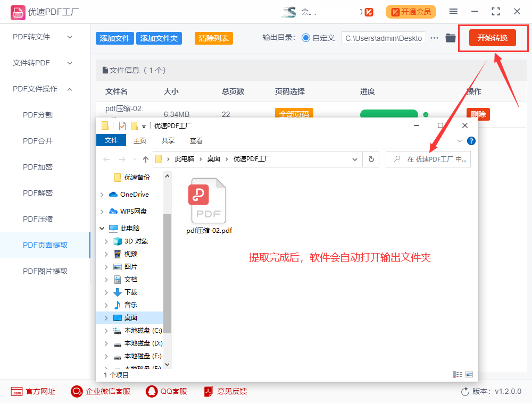Select the 自定义 output directory radio button
Viewport: 532px width, 404px height.
pyautogui.click(x=306, y=38)
